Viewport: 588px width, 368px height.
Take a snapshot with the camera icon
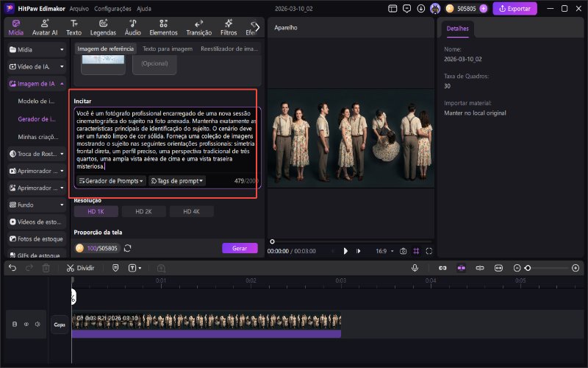[403, 251]
